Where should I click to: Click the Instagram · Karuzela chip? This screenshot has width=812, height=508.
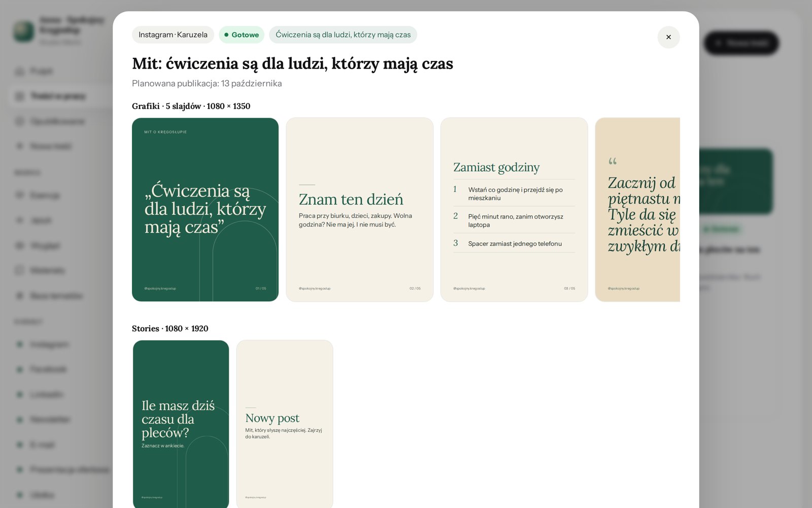tap(173, 35)
